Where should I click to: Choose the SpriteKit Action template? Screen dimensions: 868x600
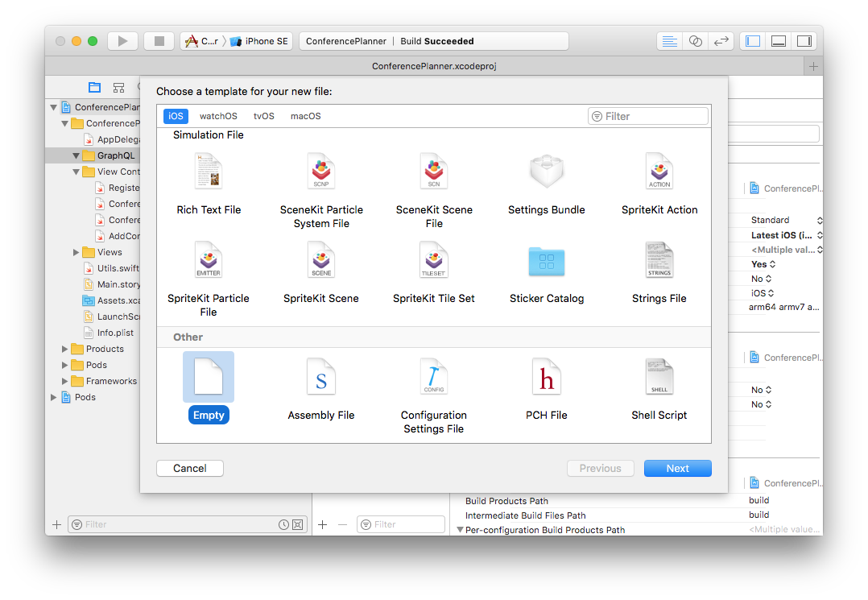(x=659, y=184)
